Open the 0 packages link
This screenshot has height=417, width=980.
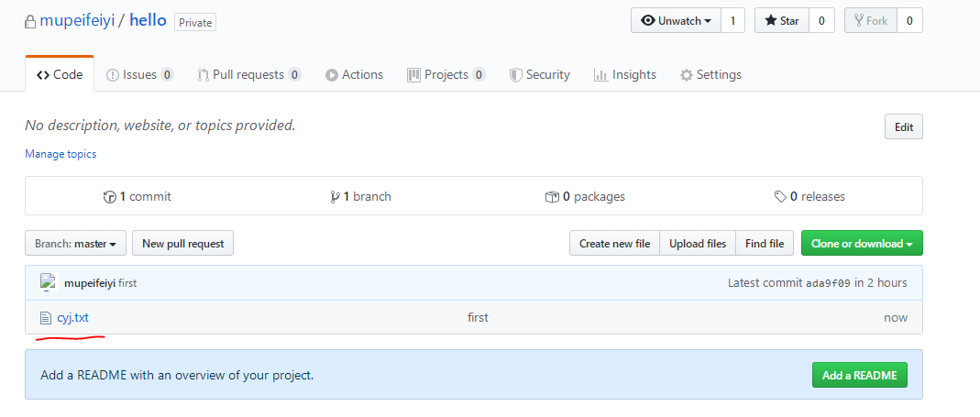pos(585,197)
